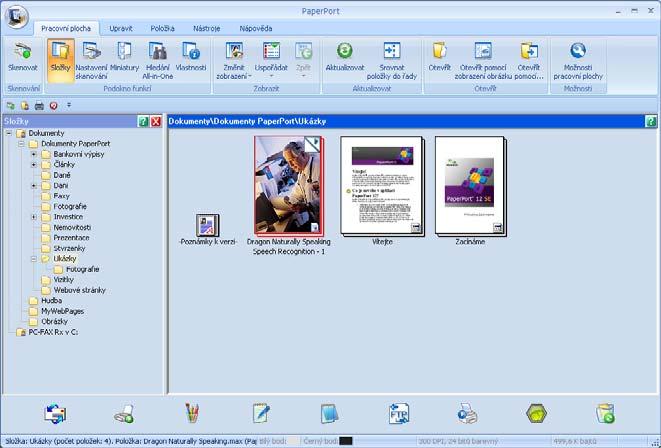661x448 pixels.
Task: Click the pencils cup send-to icon
Action: click(x=192, y=413)
